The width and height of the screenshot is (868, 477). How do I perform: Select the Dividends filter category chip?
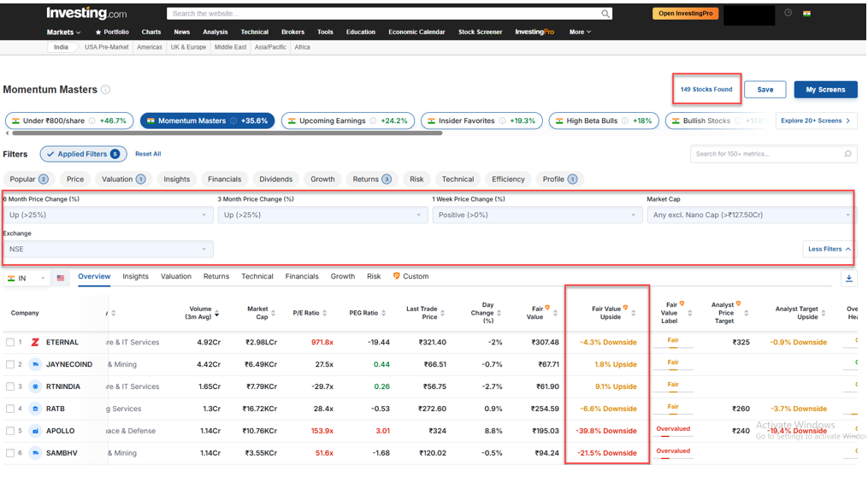[275, 180]
